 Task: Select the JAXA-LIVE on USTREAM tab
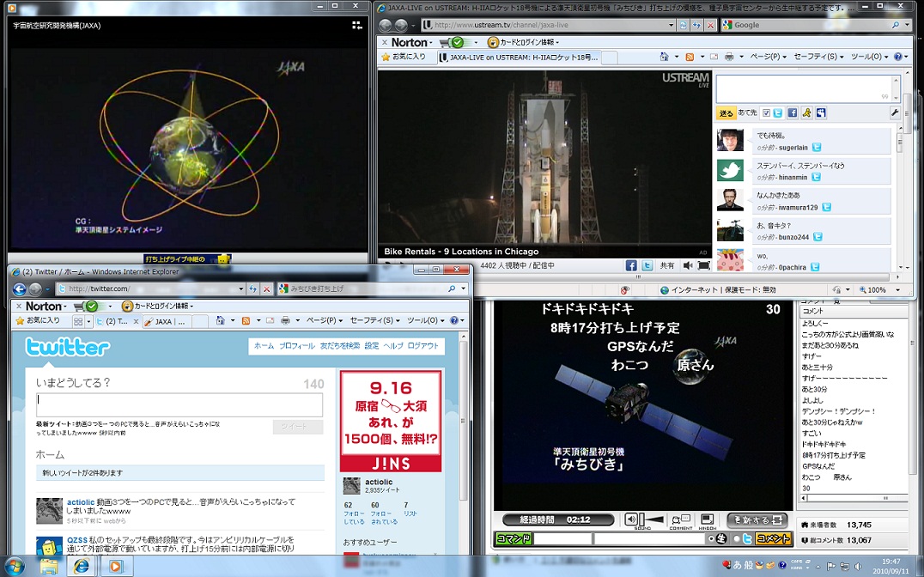tap(520, 58)
